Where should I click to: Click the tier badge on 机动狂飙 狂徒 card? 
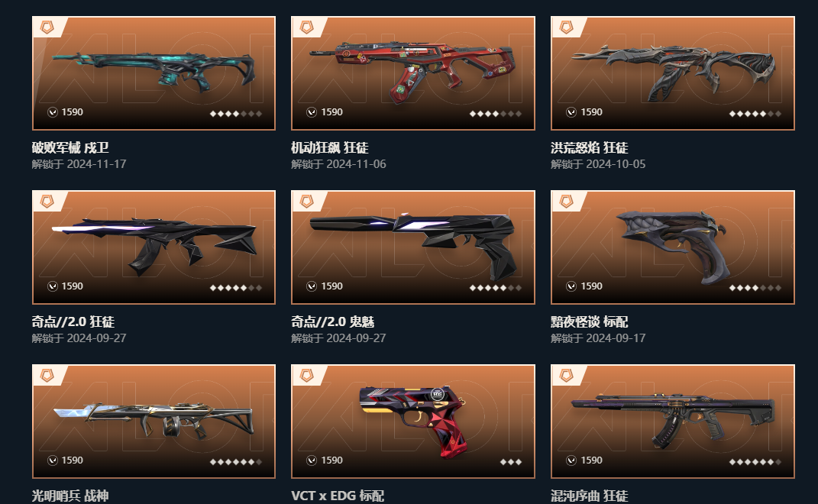point(307,27)
